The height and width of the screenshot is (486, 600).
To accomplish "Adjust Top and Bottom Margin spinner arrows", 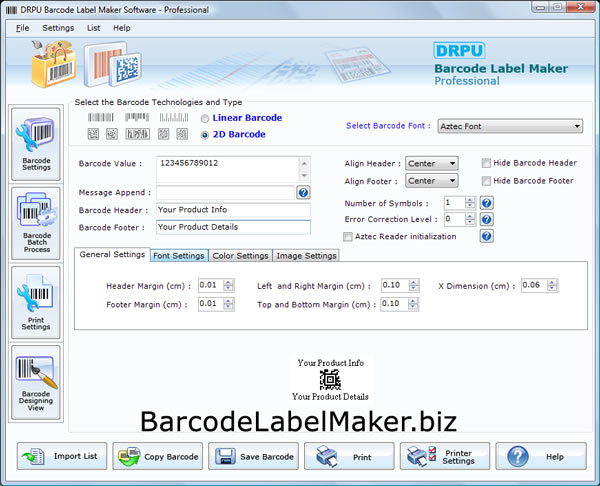I will [413, 304].
